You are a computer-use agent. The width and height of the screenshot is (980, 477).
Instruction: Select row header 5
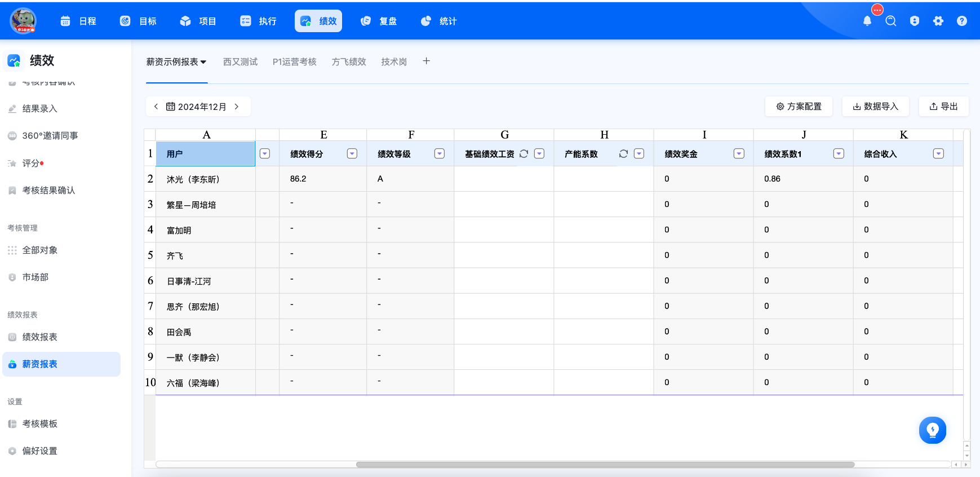tap(150, 255)
